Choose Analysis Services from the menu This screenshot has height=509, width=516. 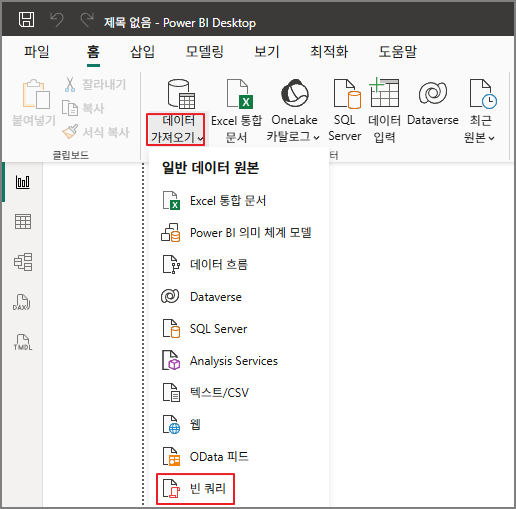(238, 361)
